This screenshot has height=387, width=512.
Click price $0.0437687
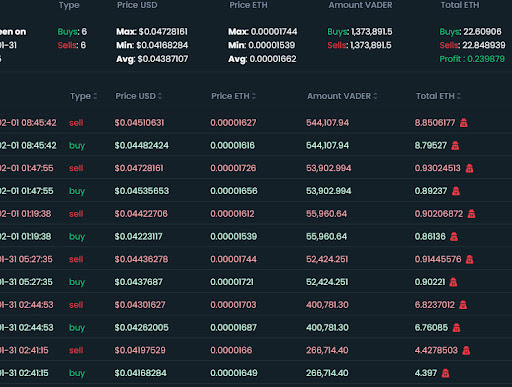coord(139,282)
